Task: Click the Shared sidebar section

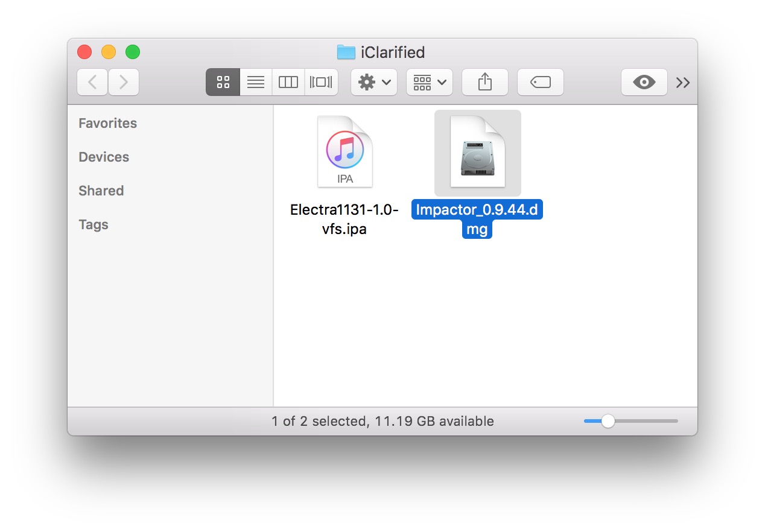Action: (x=101, y=191)
